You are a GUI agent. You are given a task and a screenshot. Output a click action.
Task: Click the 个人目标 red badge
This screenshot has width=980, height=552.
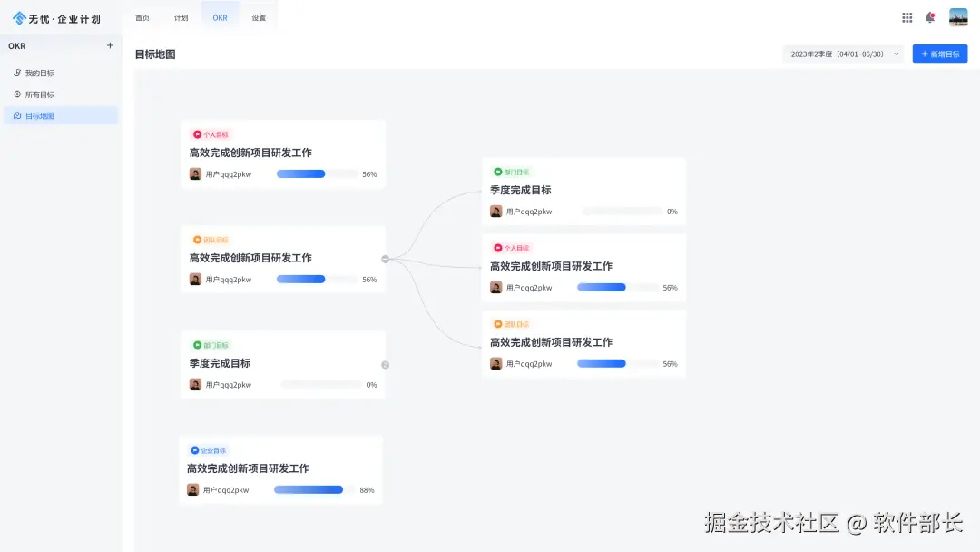coord(210,133)
